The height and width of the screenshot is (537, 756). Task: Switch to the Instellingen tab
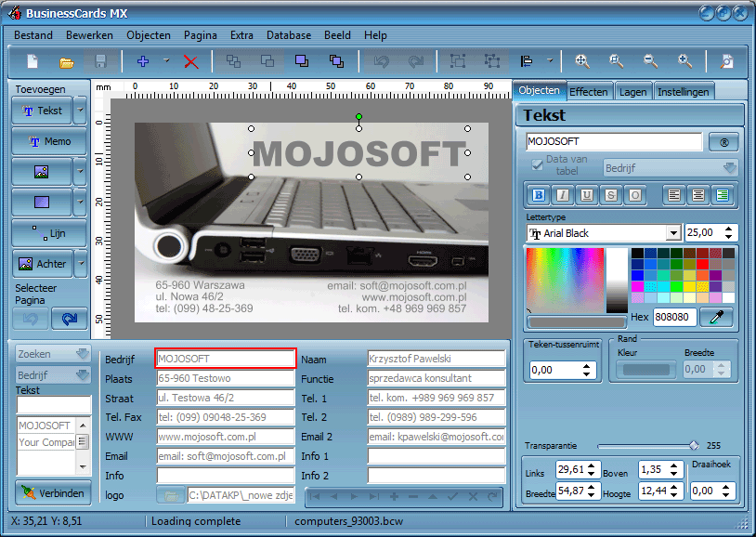(x=684, y=92)
